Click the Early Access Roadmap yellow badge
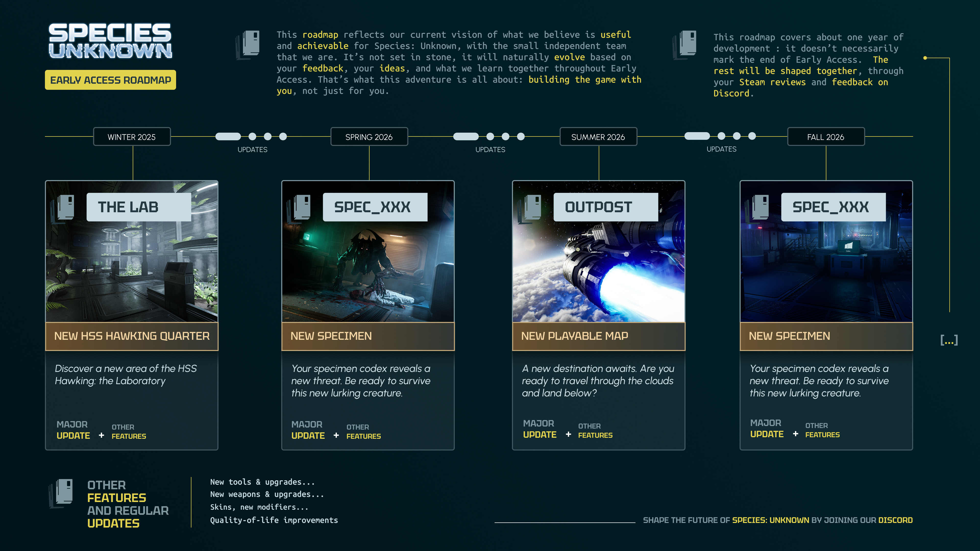Viewport: 980px width, 551px height. (110, 80)
